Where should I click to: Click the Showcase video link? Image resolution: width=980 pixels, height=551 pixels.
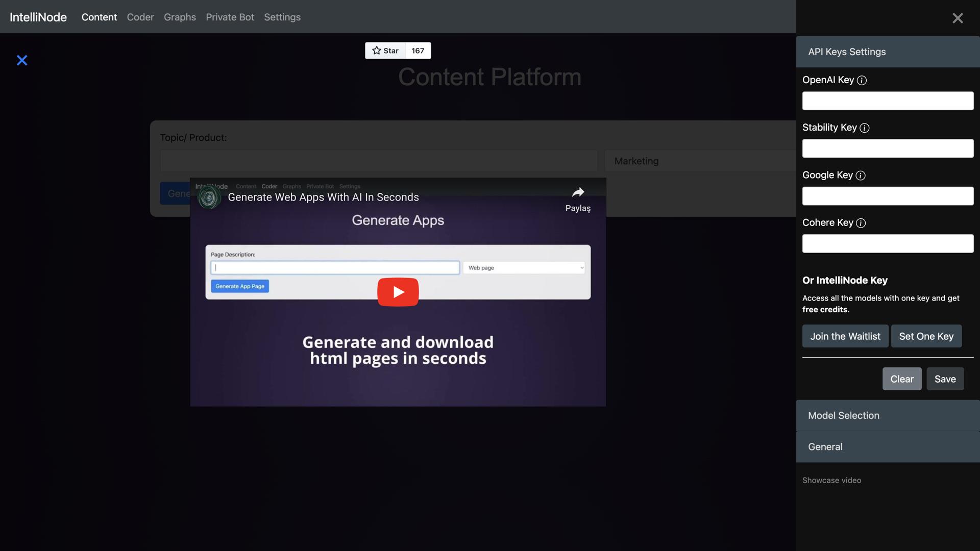click(831, 480)
